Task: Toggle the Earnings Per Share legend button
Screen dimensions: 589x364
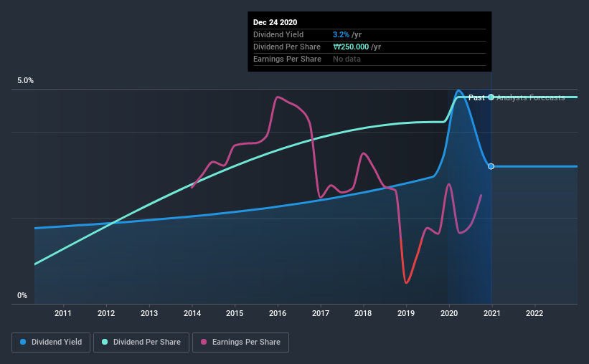Action: tap(241, 343)
